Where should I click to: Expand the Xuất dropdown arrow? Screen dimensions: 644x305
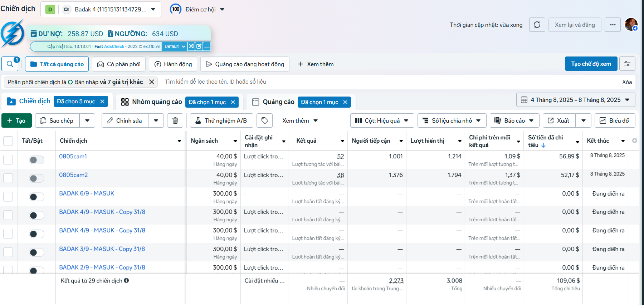click(584, 120)
